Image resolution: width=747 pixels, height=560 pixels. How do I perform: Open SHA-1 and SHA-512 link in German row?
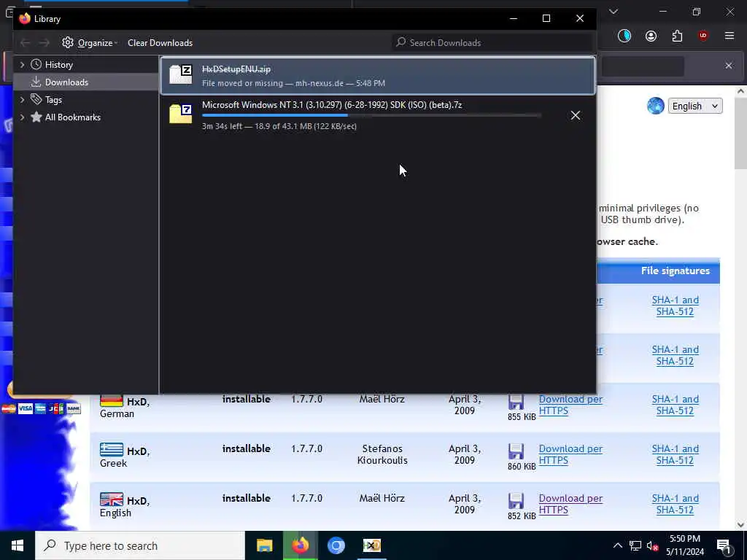675,405
